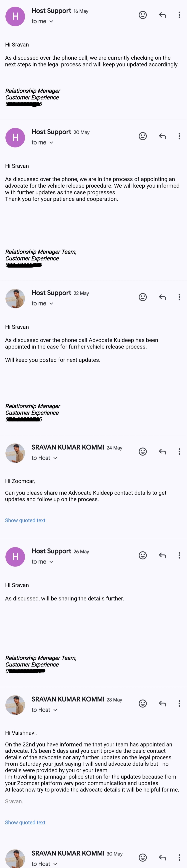Screen dimensions: 187x868
Task: Reply to Sravan's 24 May email
Action: point(162,452)
